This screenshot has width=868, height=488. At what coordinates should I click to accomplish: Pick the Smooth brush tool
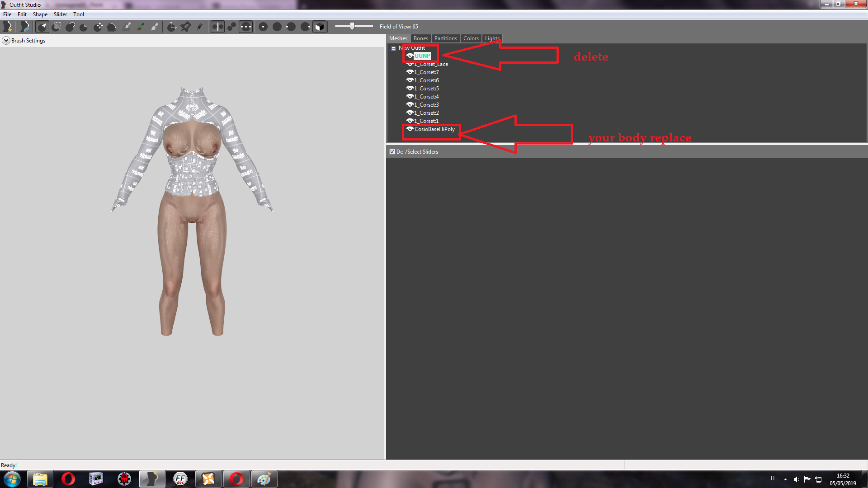[x=112, y=27]
